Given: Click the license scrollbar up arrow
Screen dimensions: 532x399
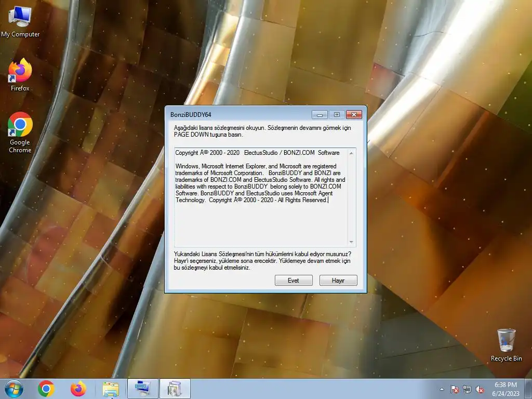Looking at the screenshot, I should 351,153.
